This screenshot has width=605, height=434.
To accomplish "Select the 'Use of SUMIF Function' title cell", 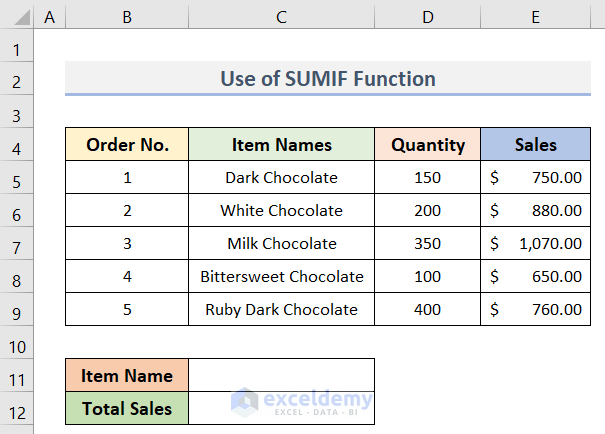I will 328,79.
